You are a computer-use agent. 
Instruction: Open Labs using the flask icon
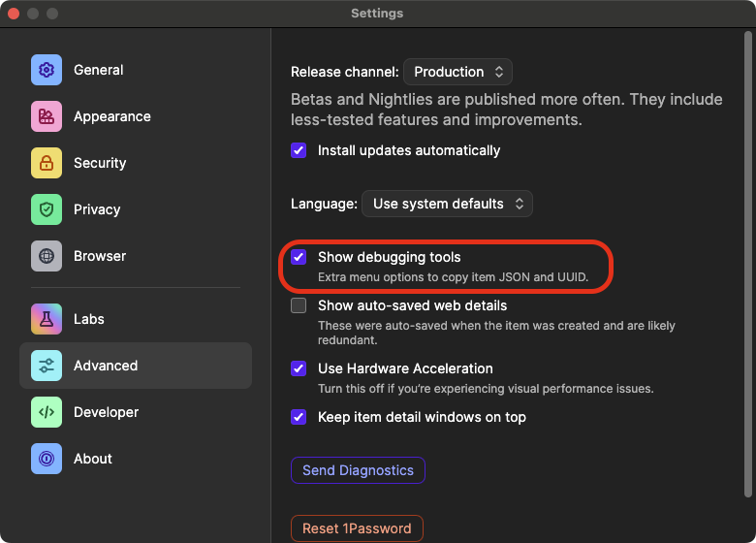pyautogui.click(x=47, y=319)
